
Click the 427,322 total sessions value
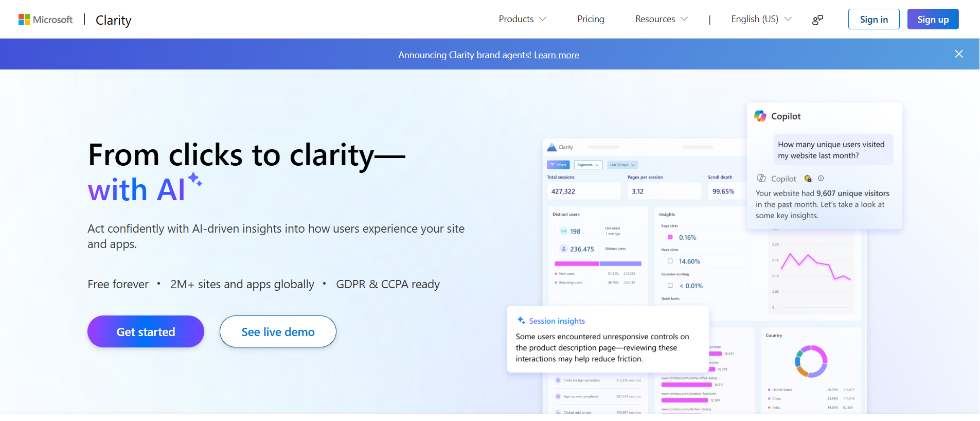[563, 191]
